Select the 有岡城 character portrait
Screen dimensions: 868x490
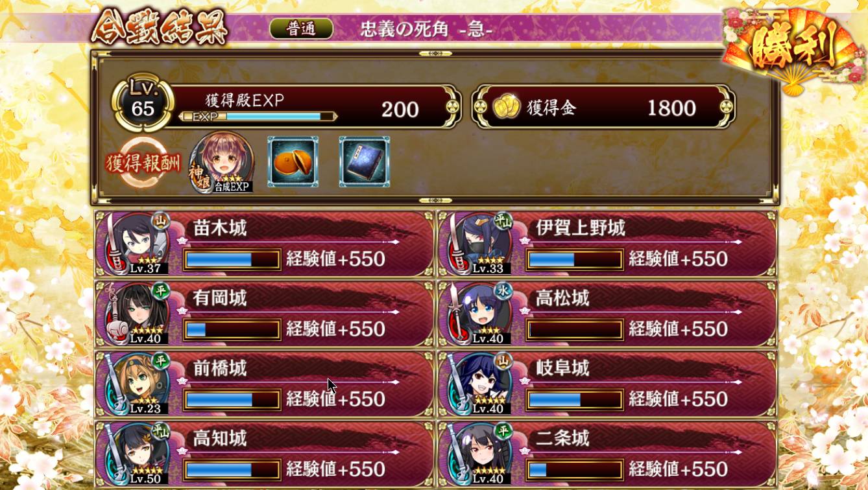coord(134,314)
